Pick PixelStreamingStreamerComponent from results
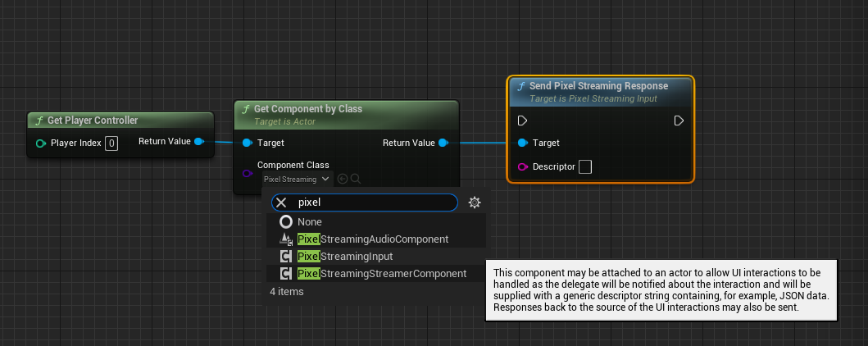 pyautogui.click(x=381, y=274)
